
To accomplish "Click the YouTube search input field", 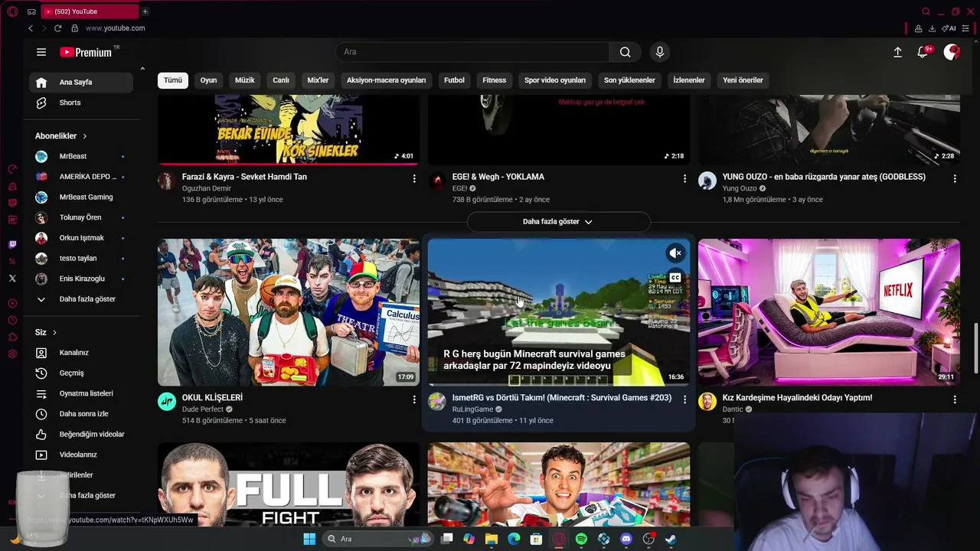I will tap(472, 52).
